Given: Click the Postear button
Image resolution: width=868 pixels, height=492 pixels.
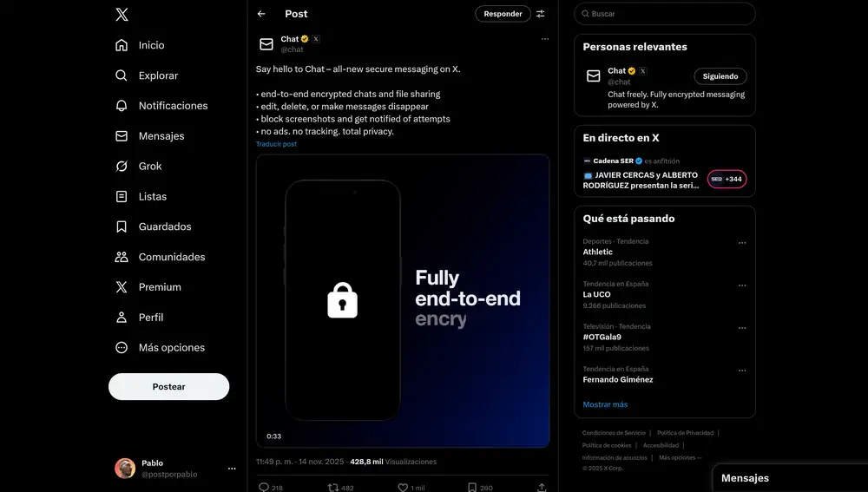Looking at the screenshot, I should click(x=169, y=386).
